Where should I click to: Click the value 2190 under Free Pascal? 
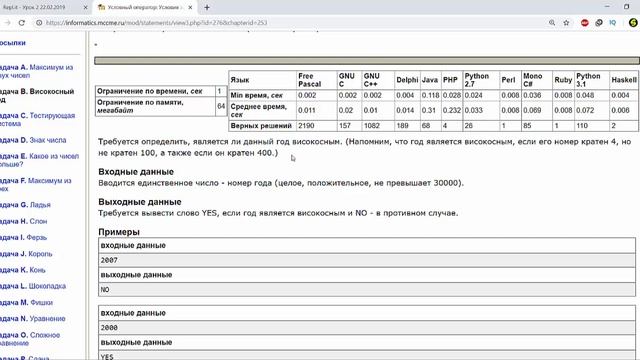[306, 126]
